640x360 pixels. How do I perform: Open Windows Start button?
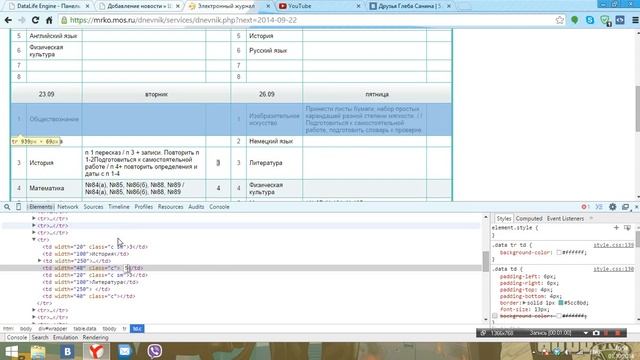point(11,351)
